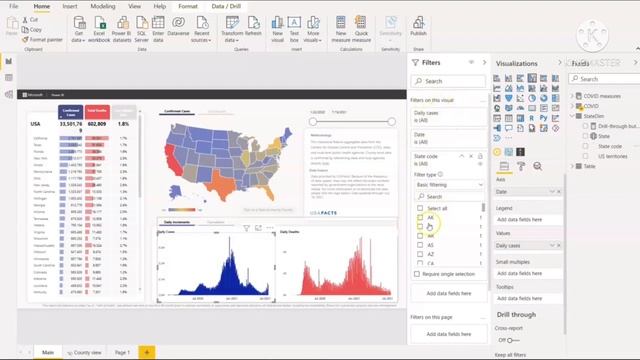Open the View ribbon tab

[134, 6]
